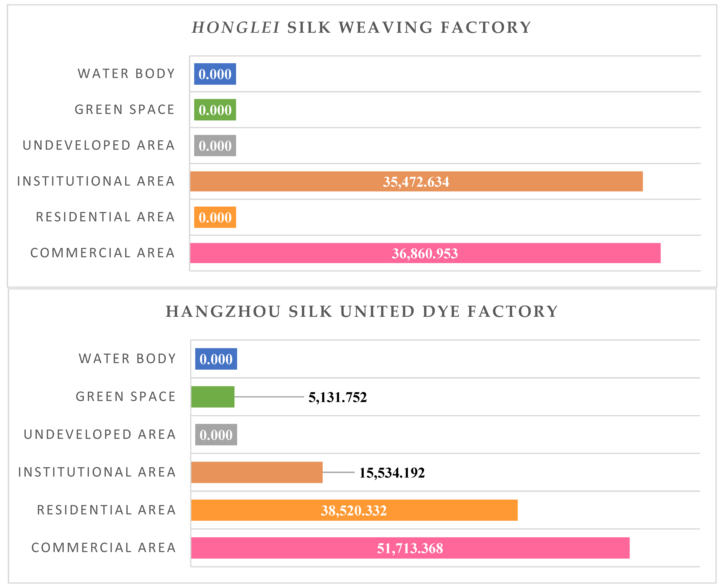Click the orange Residential Area 0.000 label in Honglei chart
This screenshot has width=726, height=588.
[215, 217]
